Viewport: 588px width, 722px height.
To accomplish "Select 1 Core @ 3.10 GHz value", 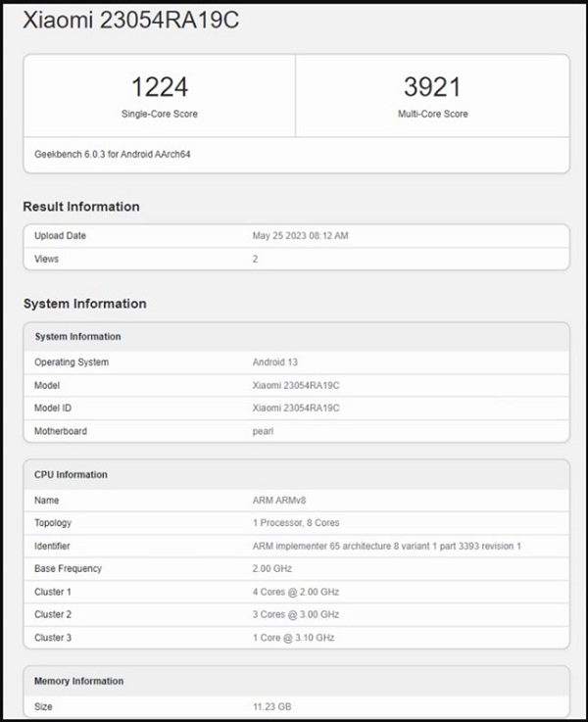I will coord(293,638).
